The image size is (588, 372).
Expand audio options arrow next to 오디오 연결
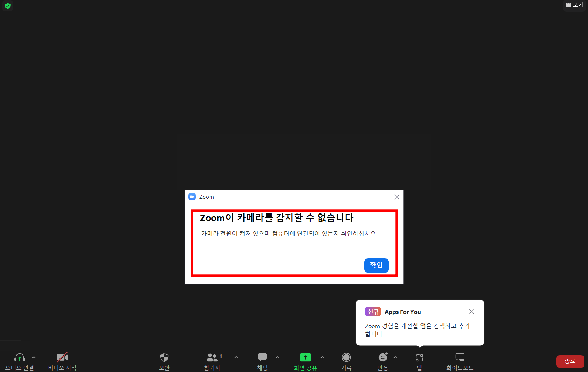pyautogui.click(x=34, y=357)
